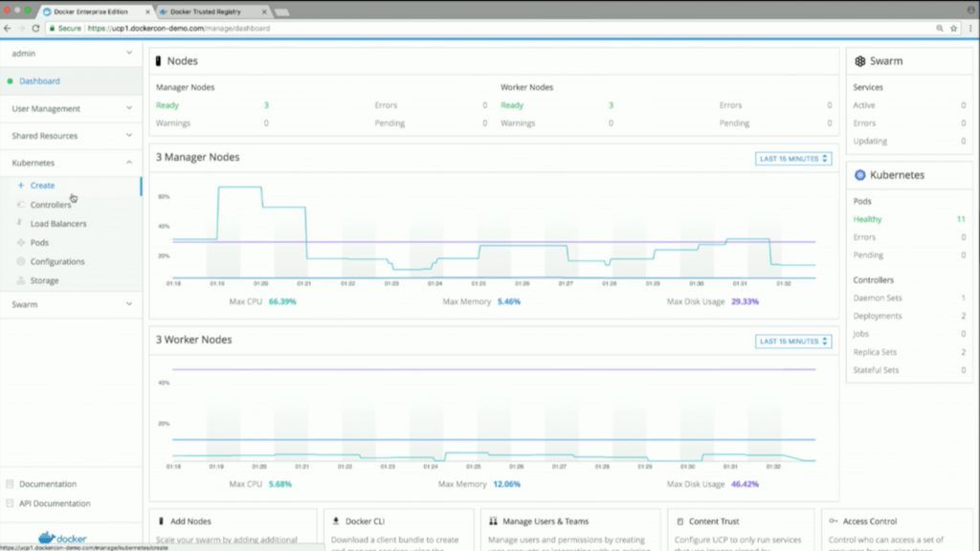Click the plus icon beside Create
Image resolution: width=980 pixels, height=551 pixels.
tap(21, 186)
